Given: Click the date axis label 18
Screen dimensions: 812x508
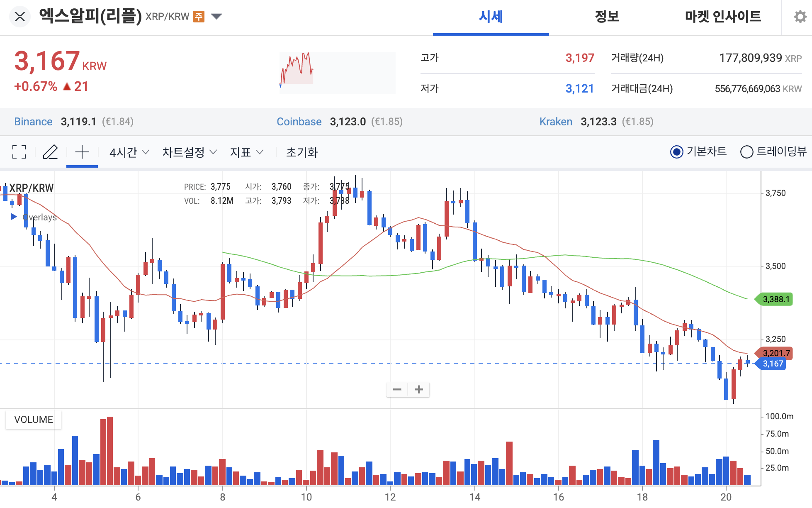Looking at the screenshot, I should point(642,497).
